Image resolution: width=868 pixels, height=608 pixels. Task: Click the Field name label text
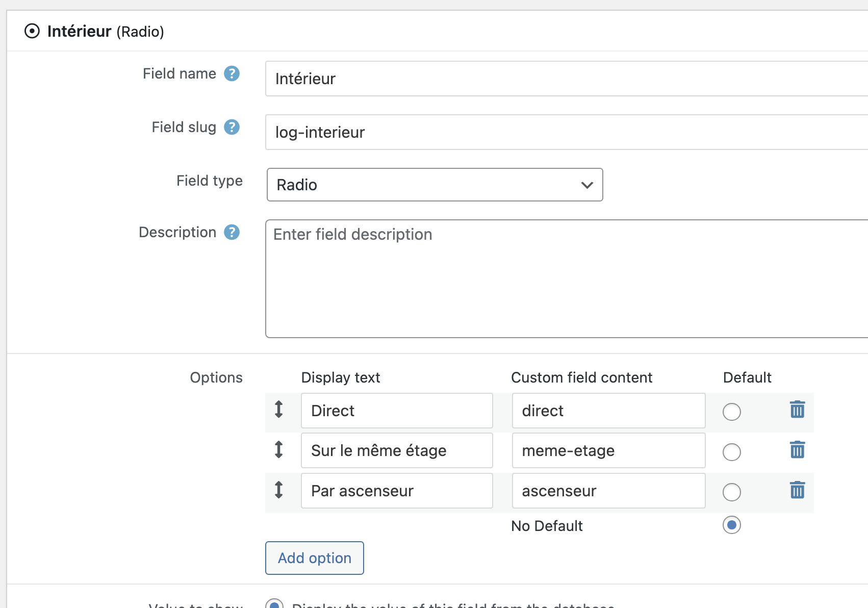180,73
